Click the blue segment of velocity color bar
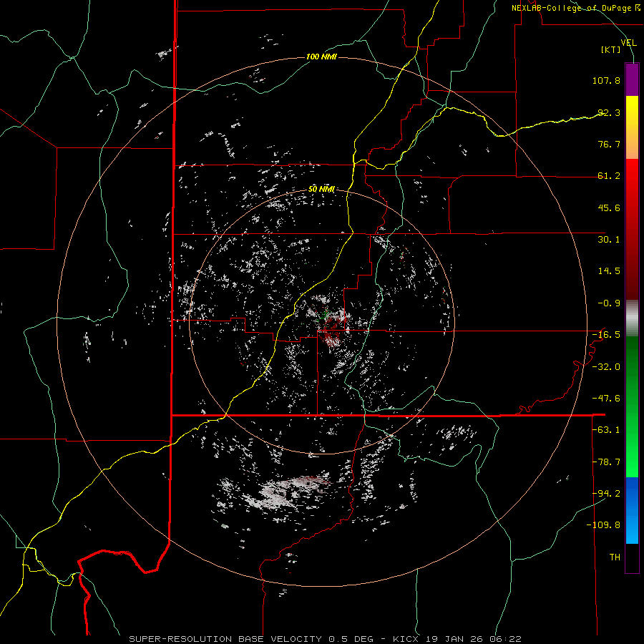 [632, 510]
